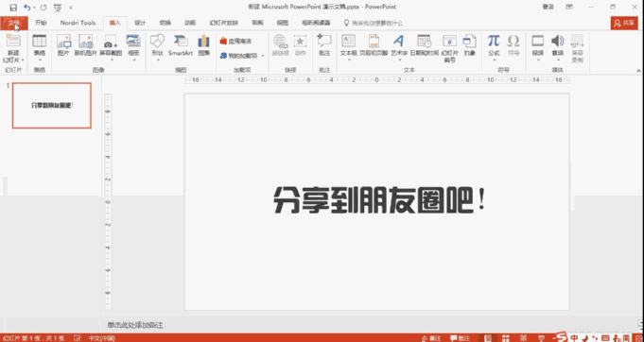Click the Text Box (文本框) icon
This screenshot has height=342, width=644.
(x=349, y=41)
